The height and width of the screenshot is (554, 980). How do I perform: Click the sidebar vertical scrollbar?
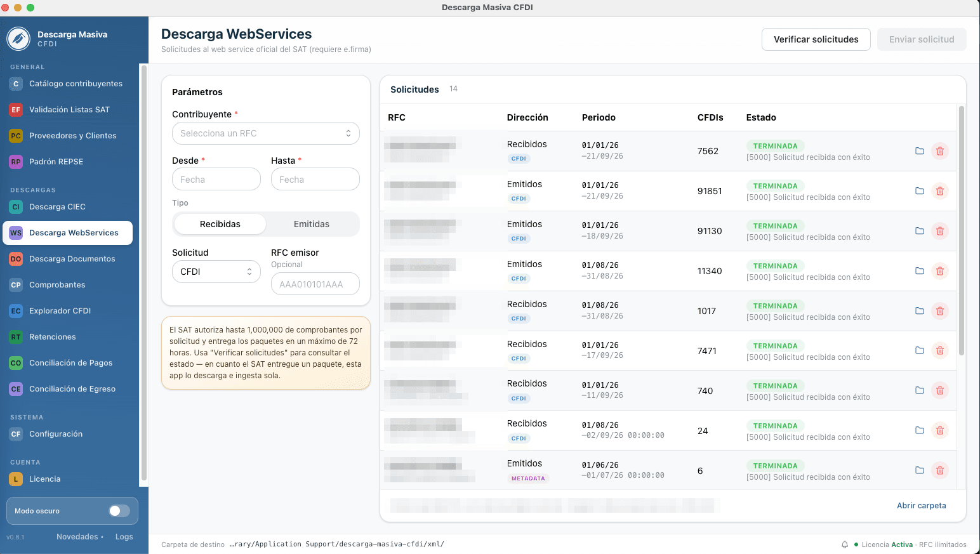(144, 273)
